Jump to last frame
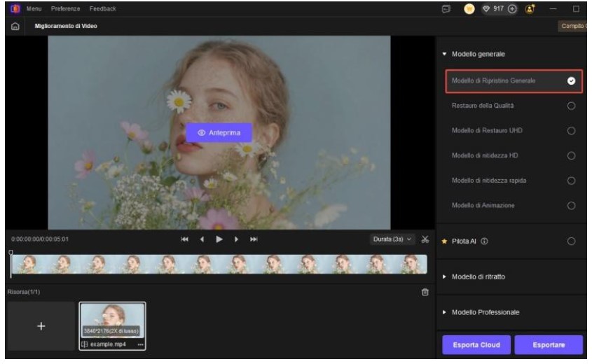Screen dimensions: 592x364 [x=254, y=239]
